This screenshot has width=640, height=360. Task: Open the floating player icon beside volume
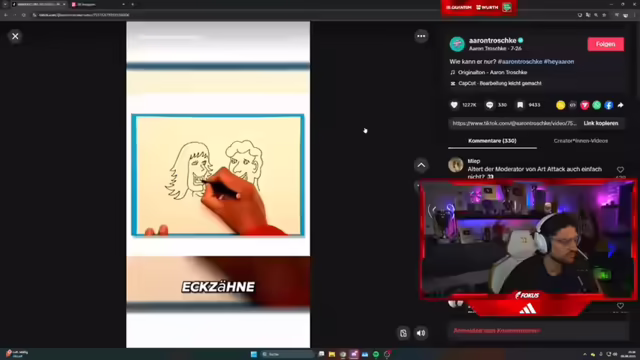click(x=403, y=333)
